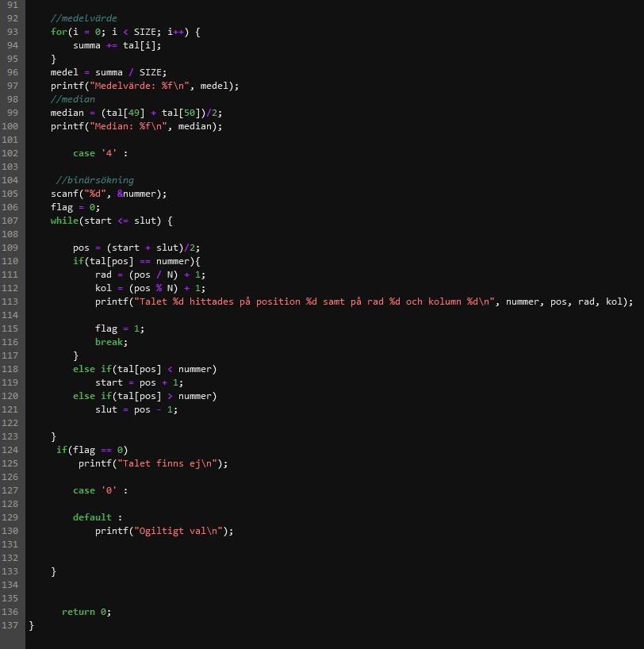
Task: Place cursor on slut = pos - 1;
Action: pos(136,409)
